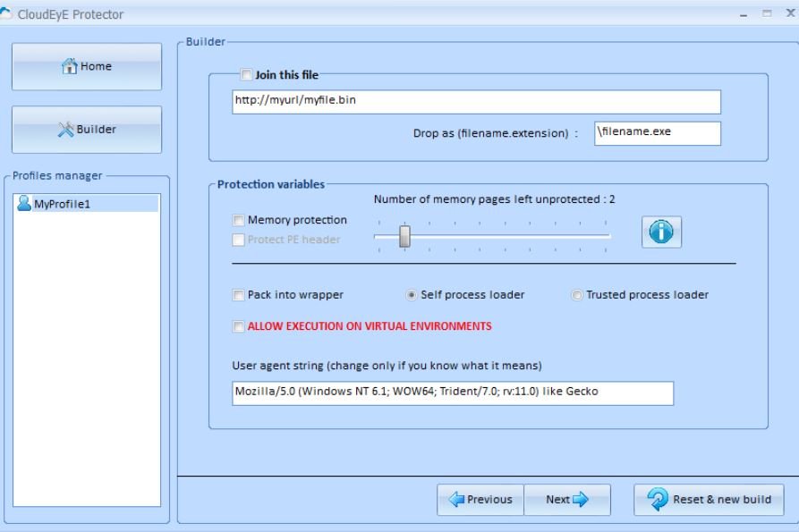Click the 'Profiles manager' group title

click(x=57, y=175)
